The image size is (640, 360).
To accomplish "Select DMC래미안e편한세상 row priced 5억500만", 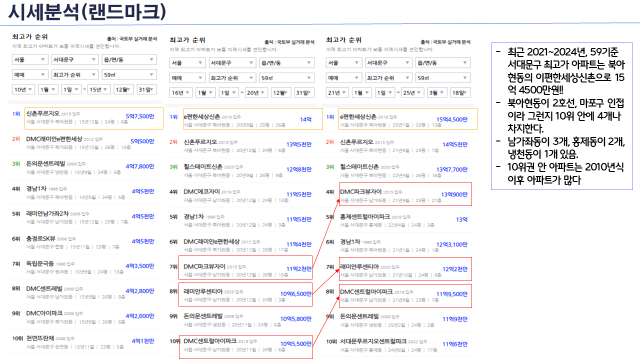I will click(86, 142).
